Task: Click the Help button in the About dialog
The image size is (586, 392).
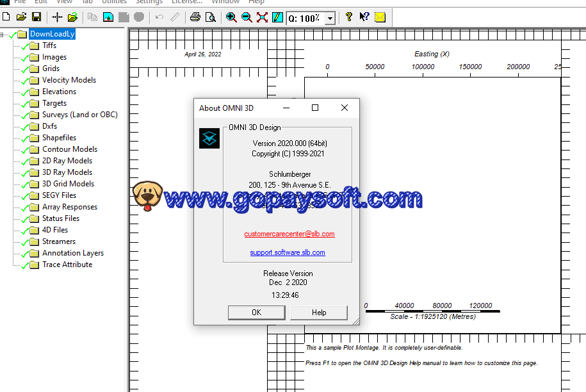Action: (319, 313)
